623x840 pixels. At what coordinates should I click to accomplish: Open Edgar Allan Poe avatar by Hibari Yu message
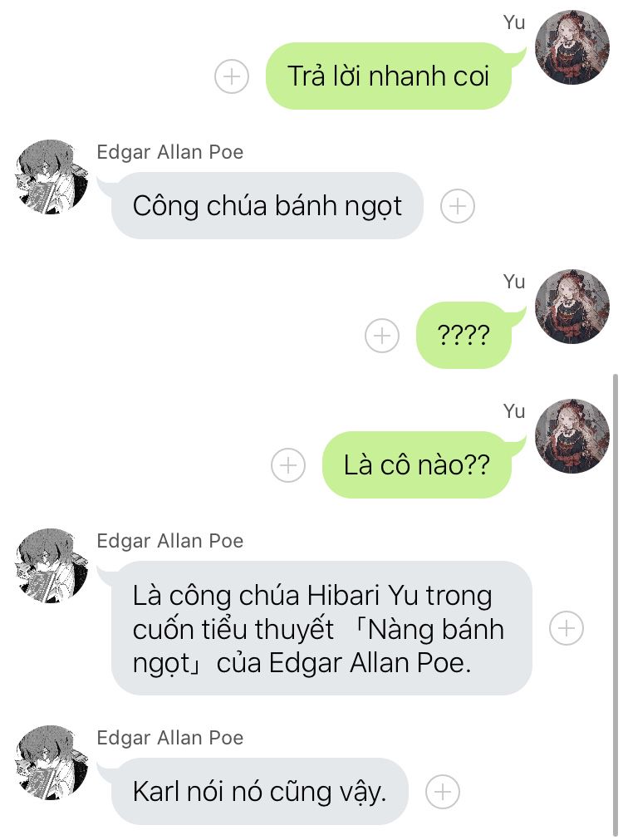coord(52,567)
